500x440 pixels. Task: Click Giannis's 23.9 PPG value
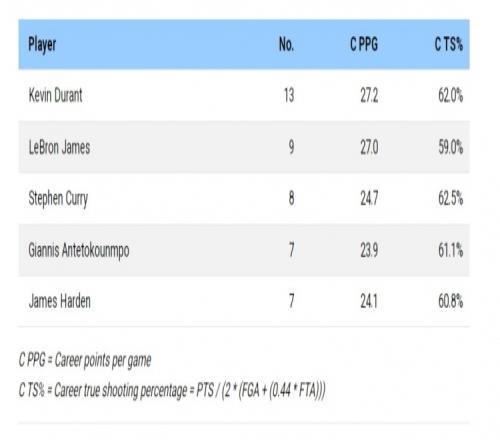369,250
